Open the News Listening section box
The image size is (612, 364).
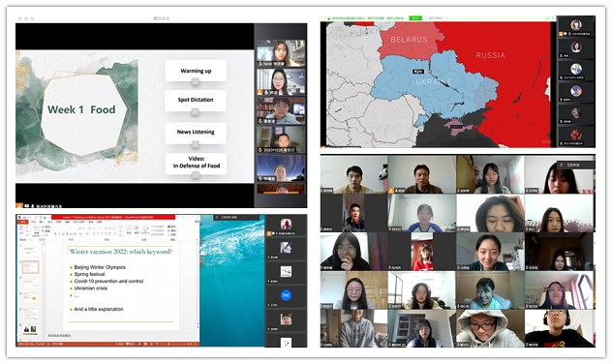click(196, 133)
